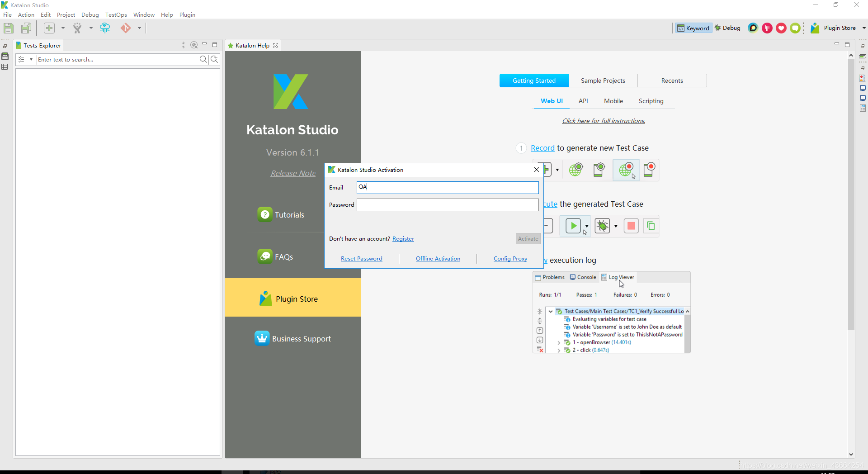Screen dimensions: 868x474
Task: Click the advanced search magnifier-plus icon
Action: coord(215,59)
